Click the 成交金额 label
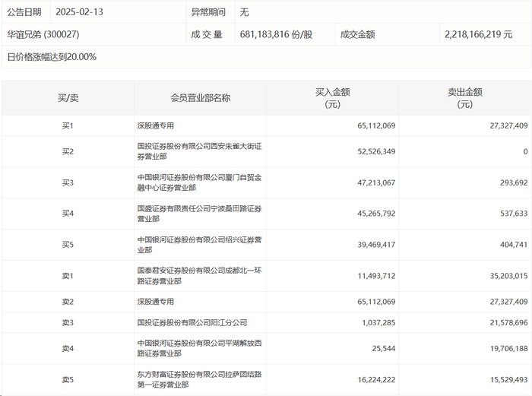The image size is (532, 396). (358, 34)
